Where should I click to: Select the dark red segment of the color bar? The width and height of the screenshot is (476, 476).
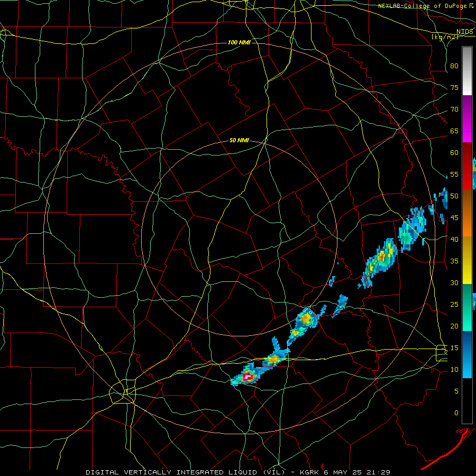[467, 166]
